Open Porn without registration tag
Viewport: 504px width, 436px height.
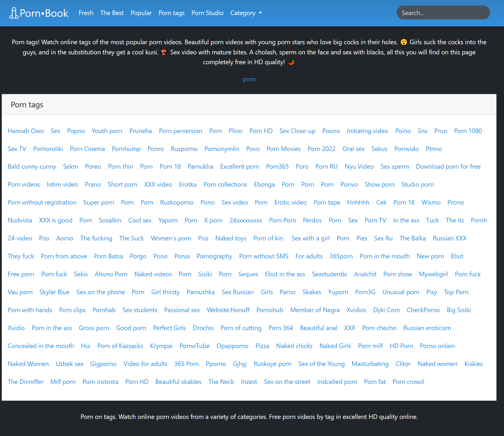pos(42,203)
